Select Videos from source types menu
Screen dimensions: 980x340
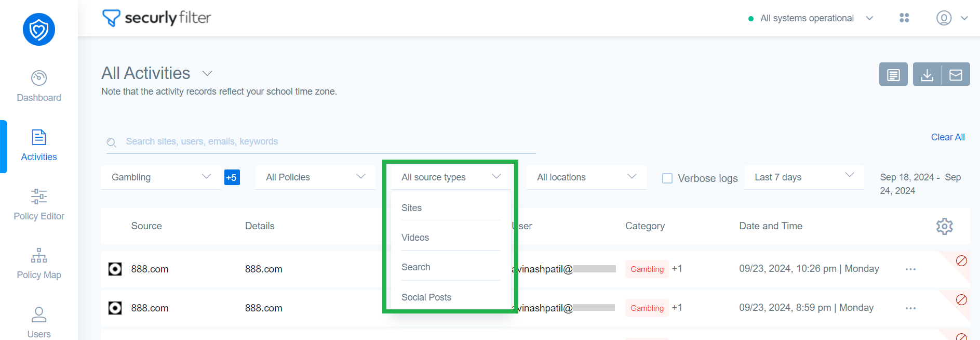[415, 238]
